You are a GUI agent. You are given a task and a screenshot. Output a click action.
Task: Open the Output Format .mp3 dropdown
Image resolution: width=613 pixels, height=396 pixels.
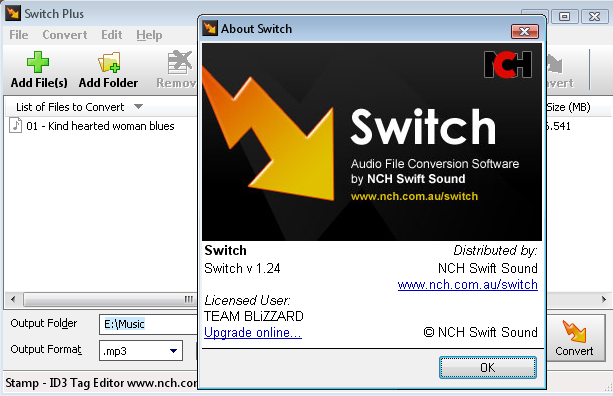(x=174, y=351)
